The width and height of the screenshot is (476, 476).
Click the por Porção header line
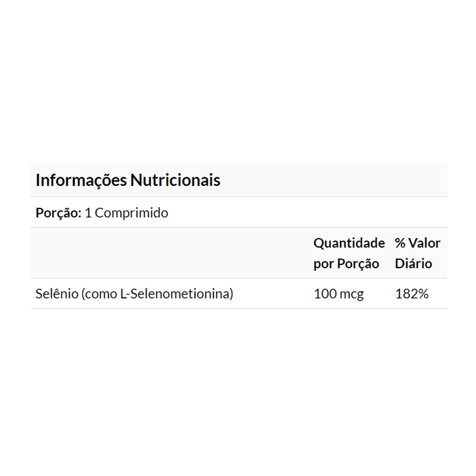pos(346,264)
